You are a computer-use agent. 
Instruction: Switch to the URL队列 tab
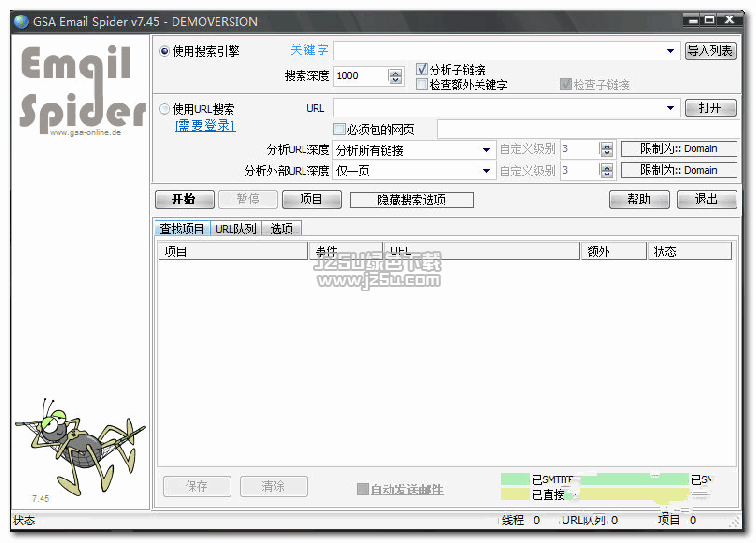coord(236,229)
